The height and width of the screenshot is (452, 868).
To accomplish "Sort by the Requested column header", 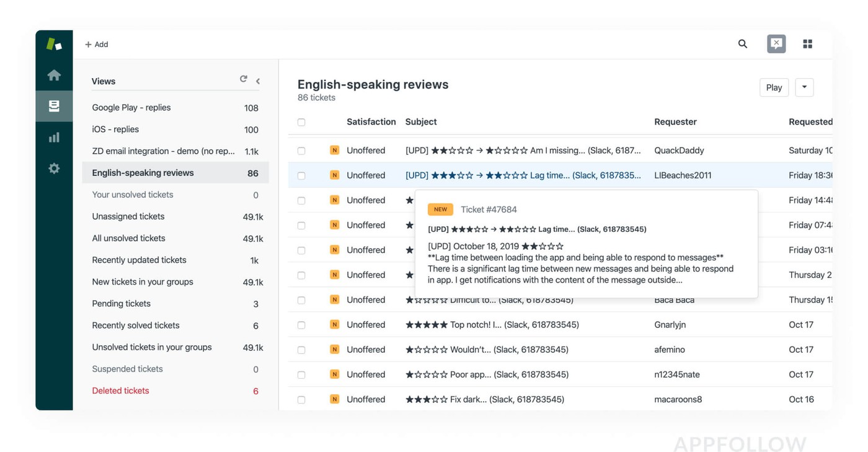I will click(810, 122).
